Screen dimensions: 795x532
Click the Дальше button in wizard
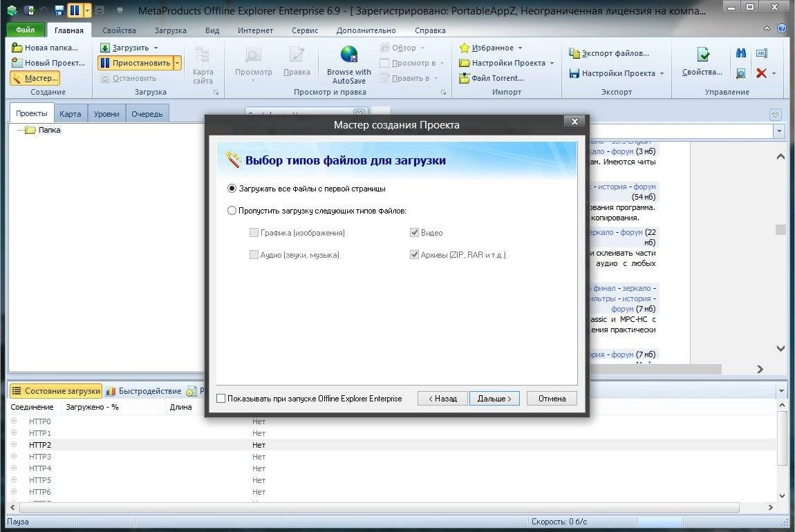[x=494, y=399]
